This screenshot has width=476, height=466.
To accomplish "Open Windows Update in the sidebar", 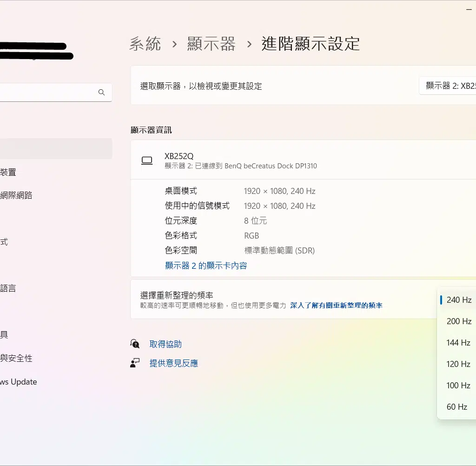I will click(x=19, y=382).
